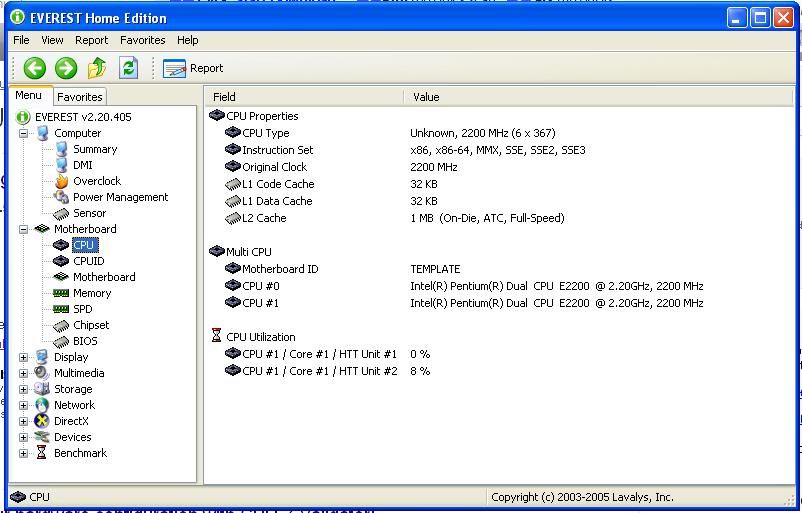Image resolution: width=802 pixels, height=513 pixels.
Task: Select the Display monitor icon
Action: [42, 357]
